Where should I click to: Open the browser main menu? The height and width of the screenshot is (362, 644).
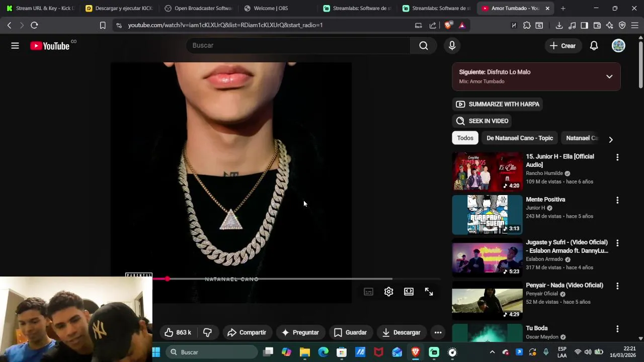pyautogui.click(x=635, y=25)
